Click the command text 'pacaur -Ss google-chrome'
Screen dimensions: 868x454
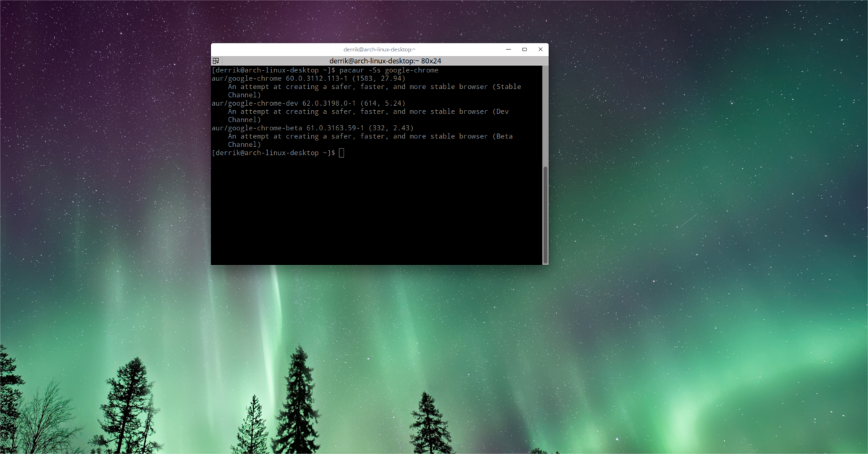pyautogui.click(x=388, y=70)
